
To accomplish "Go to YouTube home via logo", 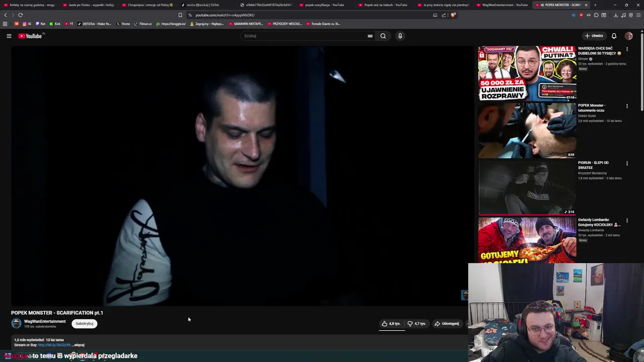I will click(30, 36).
